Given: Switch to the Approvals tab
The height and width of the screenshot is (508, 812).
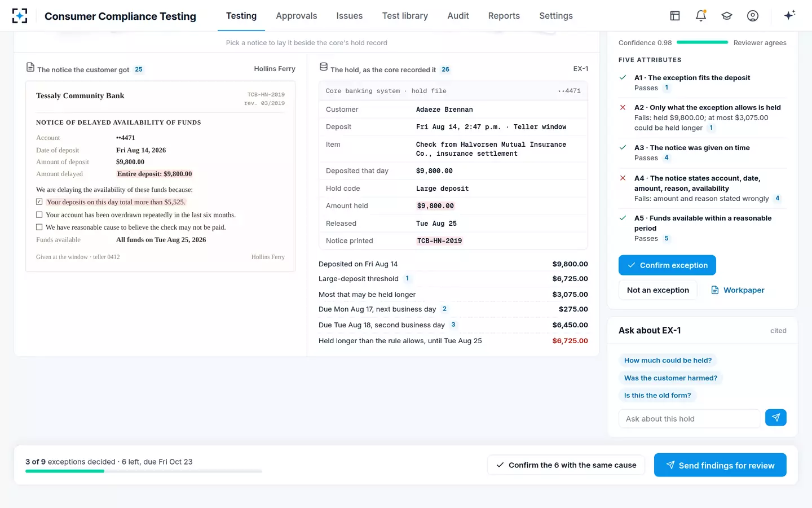Looking at the screenshot, I should pos(297,16).
